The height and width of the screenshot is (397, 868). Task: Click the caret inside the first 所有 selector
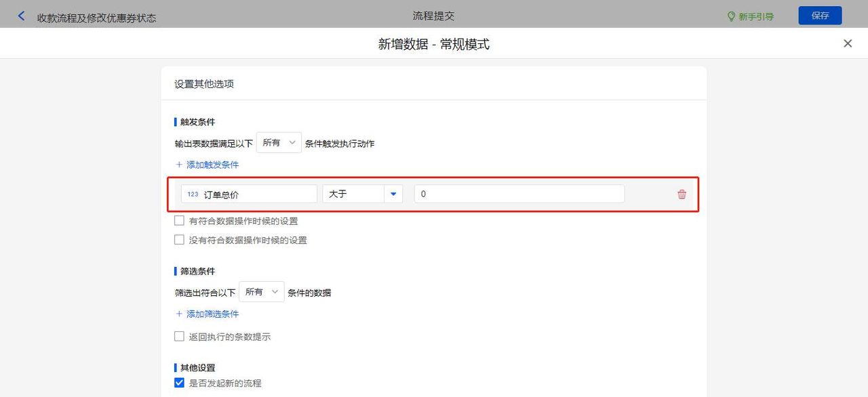coord(292,142)
